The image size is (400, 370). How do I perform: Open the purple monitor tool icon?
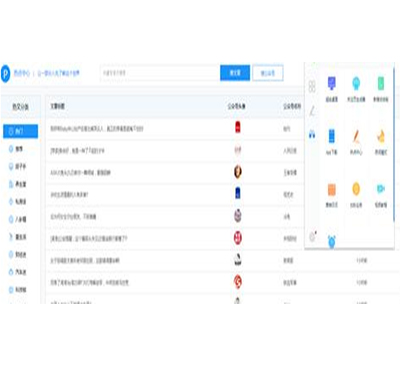coord(332,83)
